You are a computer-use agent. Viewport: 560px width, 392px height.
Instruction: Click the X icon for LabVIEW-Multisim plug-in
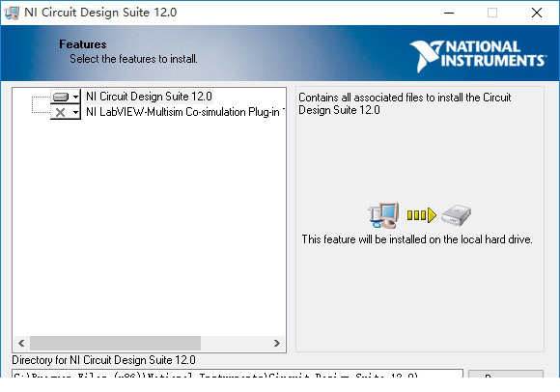[61, 112]
